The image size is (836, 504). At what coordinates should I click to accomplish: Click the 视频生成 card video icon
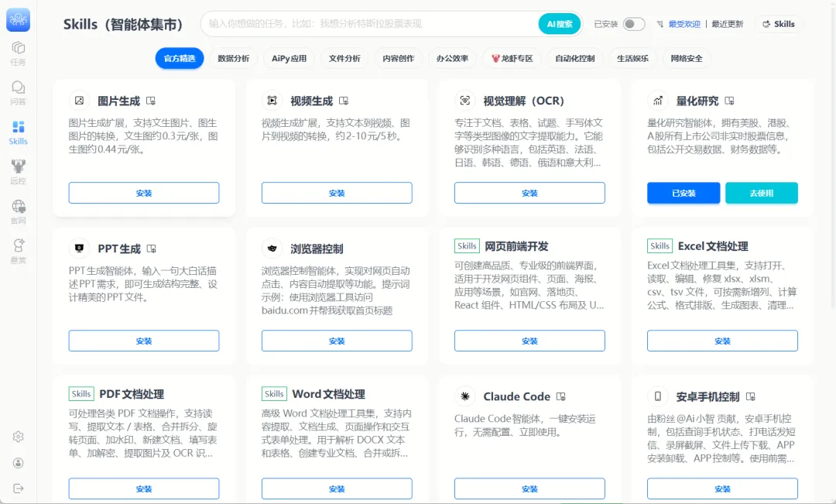272,101
